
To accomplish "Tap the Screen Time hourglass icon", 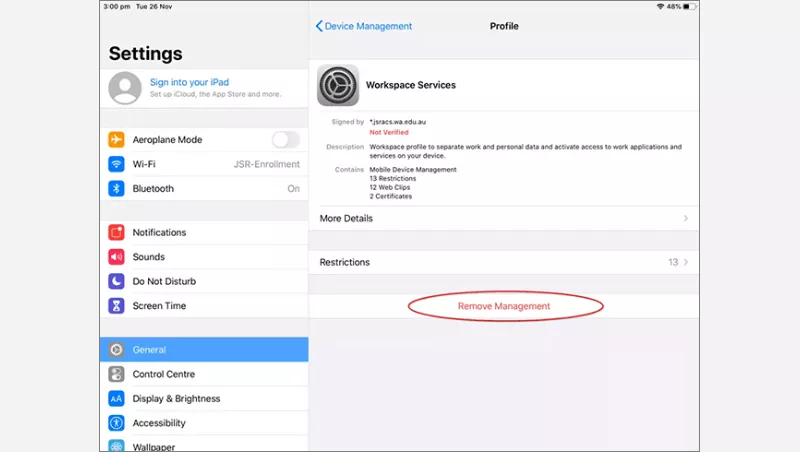I will (x=116, y=306).
